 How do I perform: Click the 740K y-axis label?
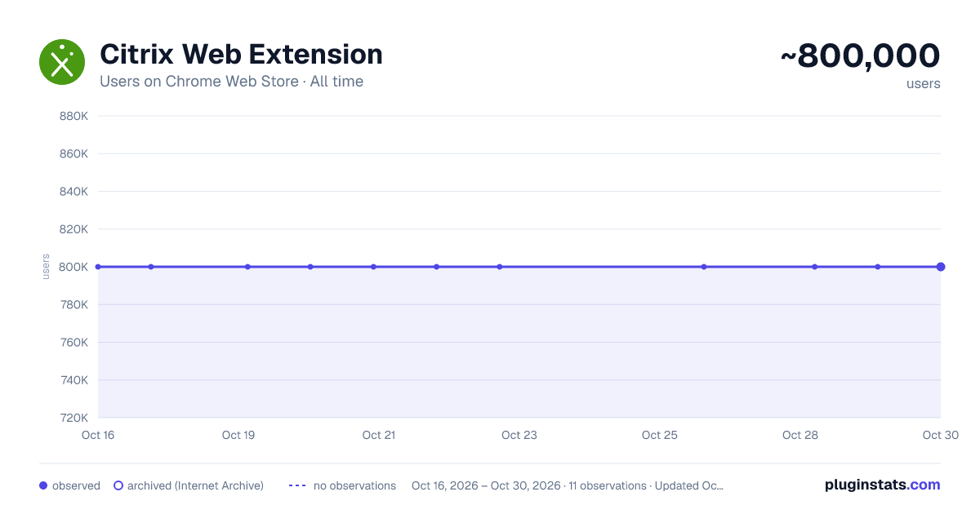tap(73, 380)
